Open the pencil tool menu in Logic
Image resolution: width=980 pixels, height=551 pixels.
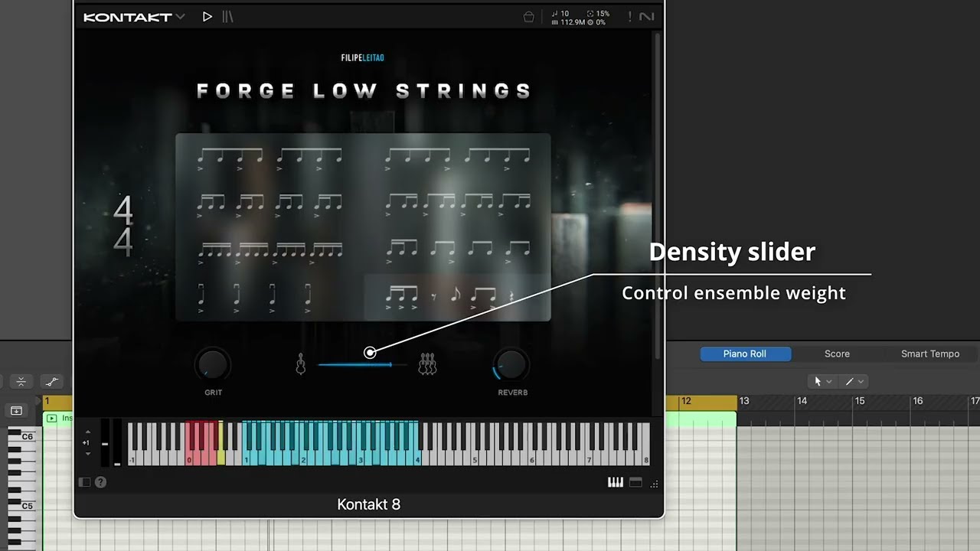tap(853, 381)
